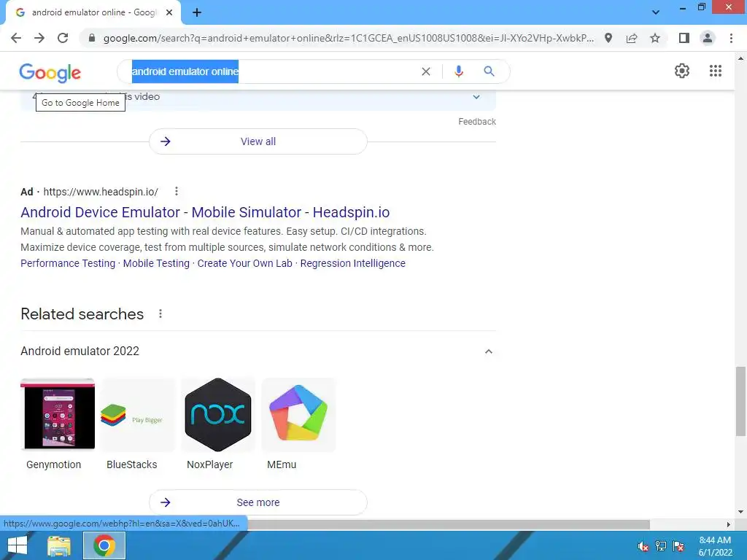Select the NoxPlayer thumbnail
Image resolution: width=747 pixels, height=560 pixels.
tap(218, 414)
